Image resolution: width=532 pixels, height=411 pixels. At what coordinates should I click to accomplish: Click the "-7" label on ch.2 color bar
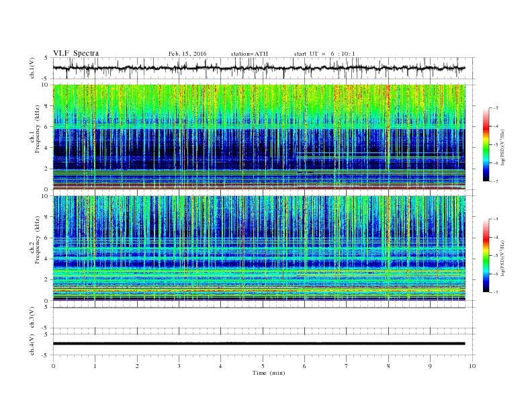495,292
